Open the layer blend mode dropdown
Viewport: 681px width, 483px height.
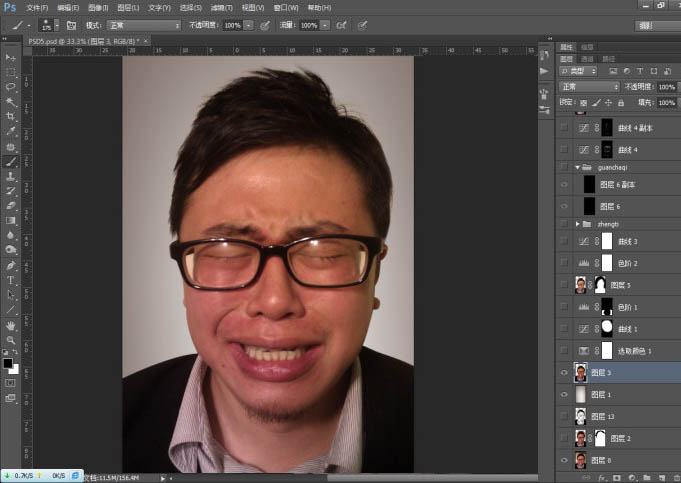(590, 87)
